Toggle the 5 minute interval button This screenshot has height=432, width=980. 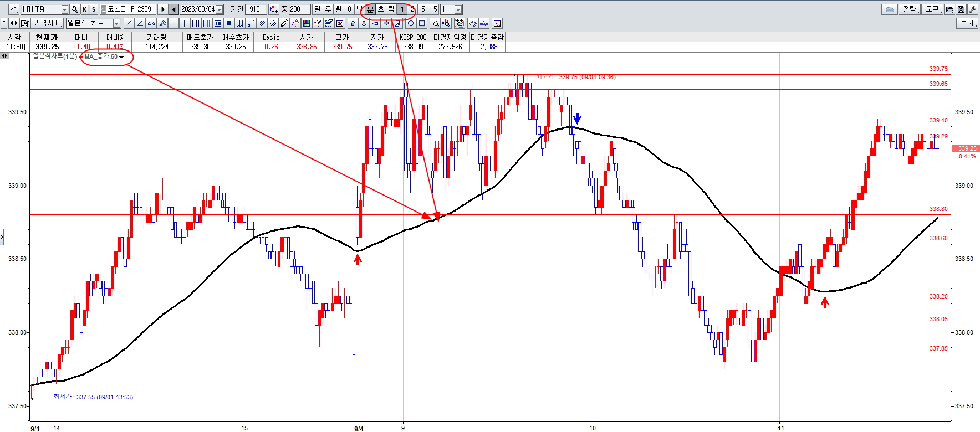pyautogui.click(x=423, y=9)
